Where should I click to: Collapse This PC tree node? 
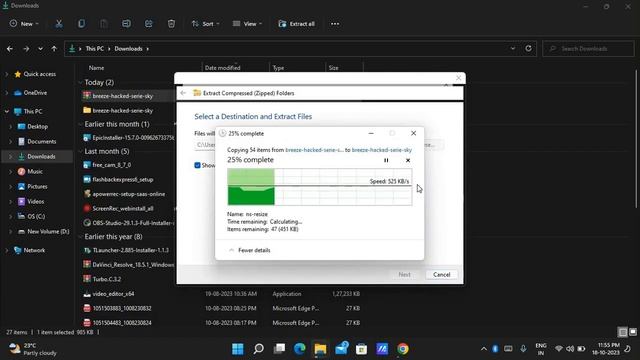(x=7, y=111)
